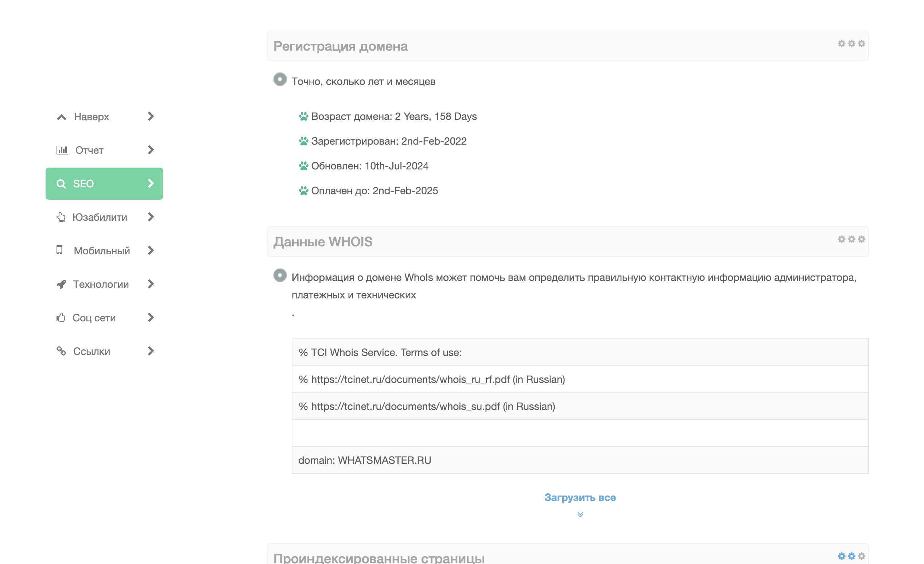Toggle the round indicator near Точно, сколько лет
The width and height of the screenshot is (924, 564).
point(280,79)
